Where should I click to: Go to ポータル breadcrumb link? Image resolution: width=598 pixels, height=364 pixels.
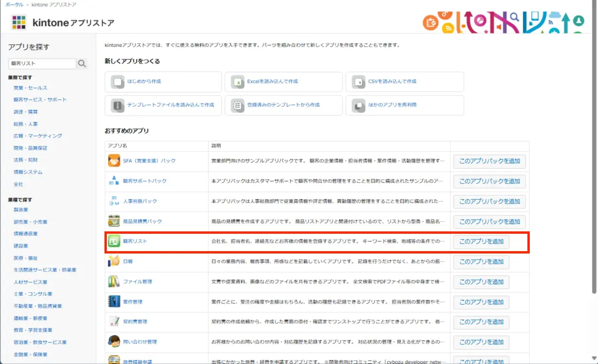pyautogui.click(x=14, y=4)
